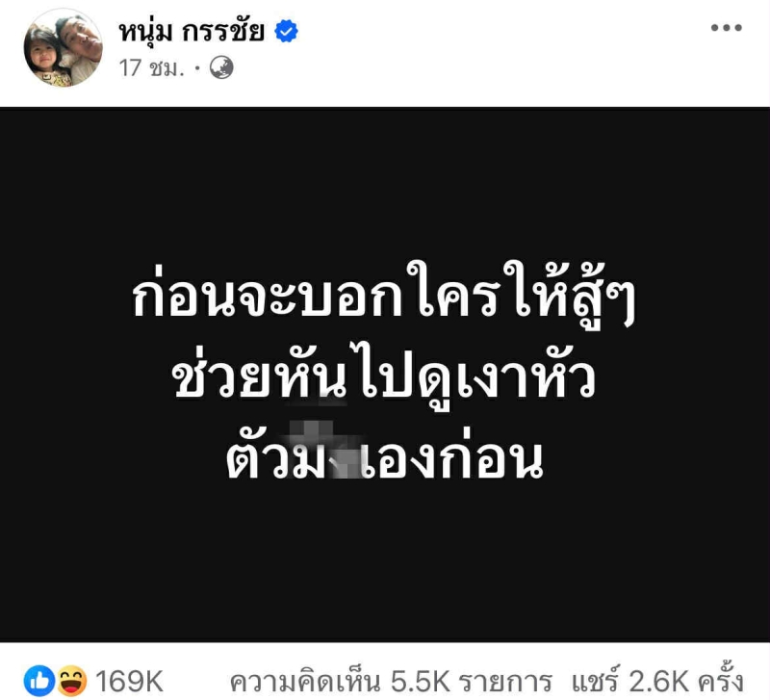Open the ความคิดเห็น comments label
This screenshot has height=700, width=770.
click(x=305, y=682)
